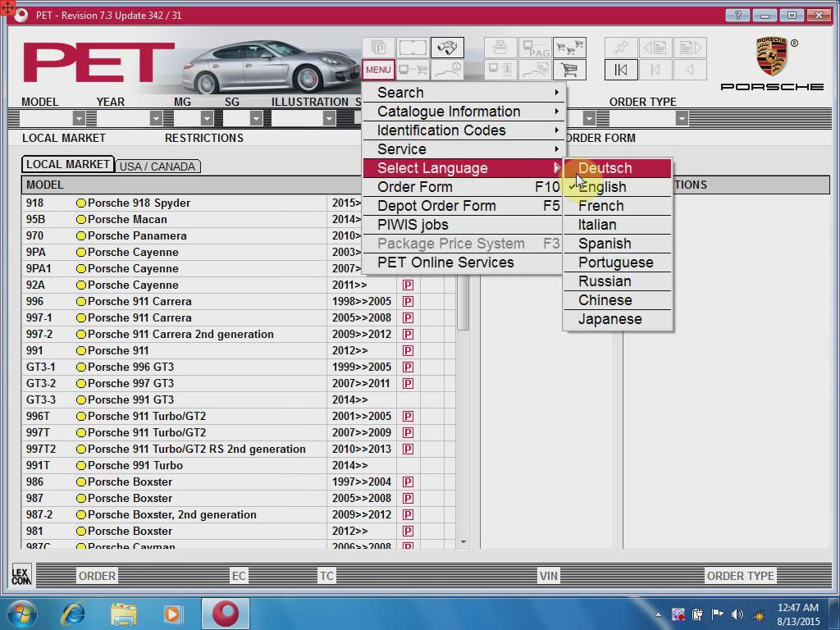Click the Porsche crest logo

pyautogui.click(x=771, y=56)
